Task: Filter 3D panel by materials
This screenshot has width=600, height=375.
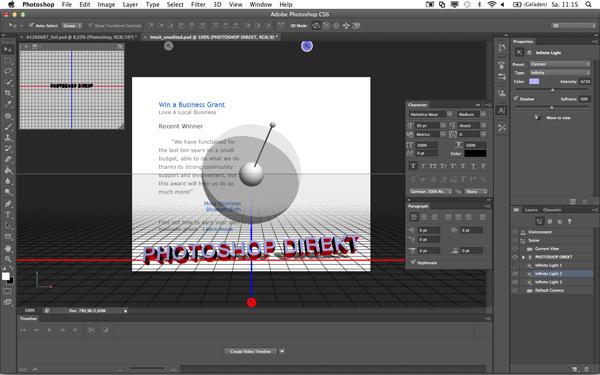Action: 559,221
